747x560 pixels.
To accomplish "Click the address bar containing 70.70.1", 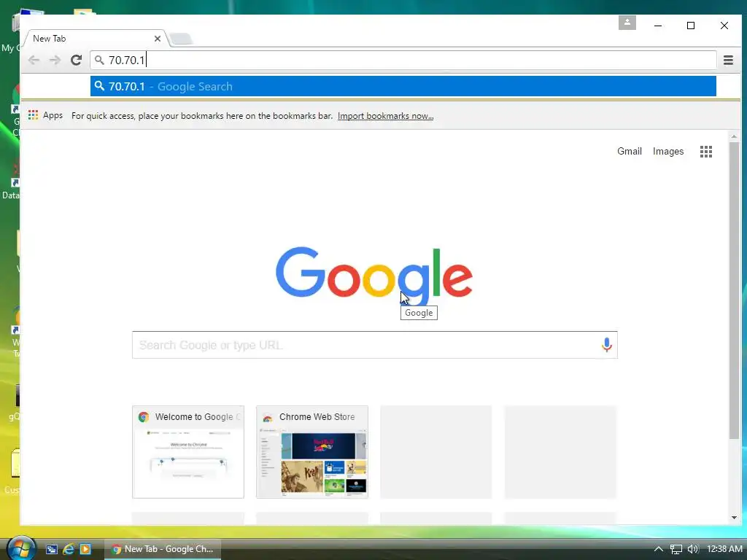I will pos(403,60).
